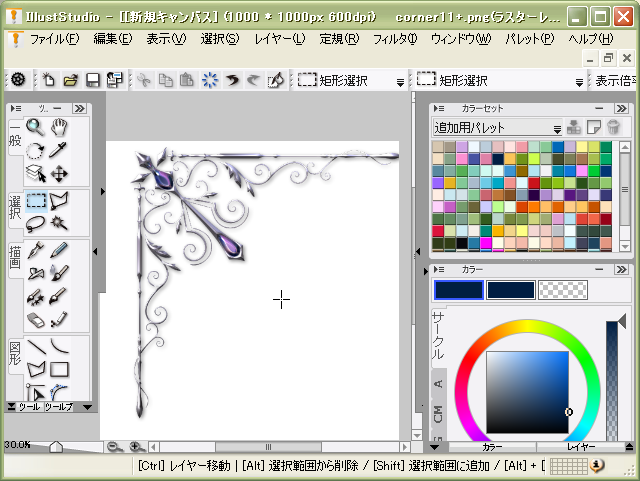Expand the カラー panel double-arrow button
640x481 pixels.
tap(622, 269)
